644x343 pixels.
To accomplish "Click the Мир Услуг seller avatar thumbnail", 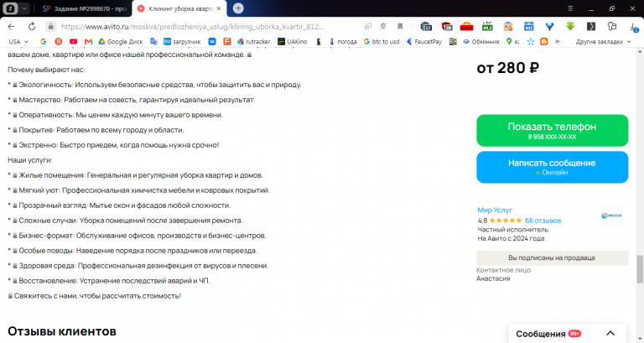I will click(x=611, y=216).
